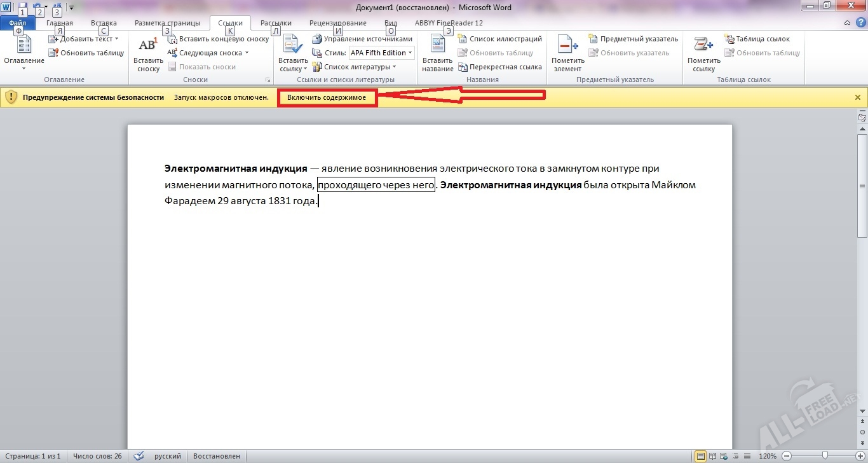Image resolution: width=868 pixels, height=463 pixels.
Task: Switch to print layout view in status bar
Action: [700, 456]
